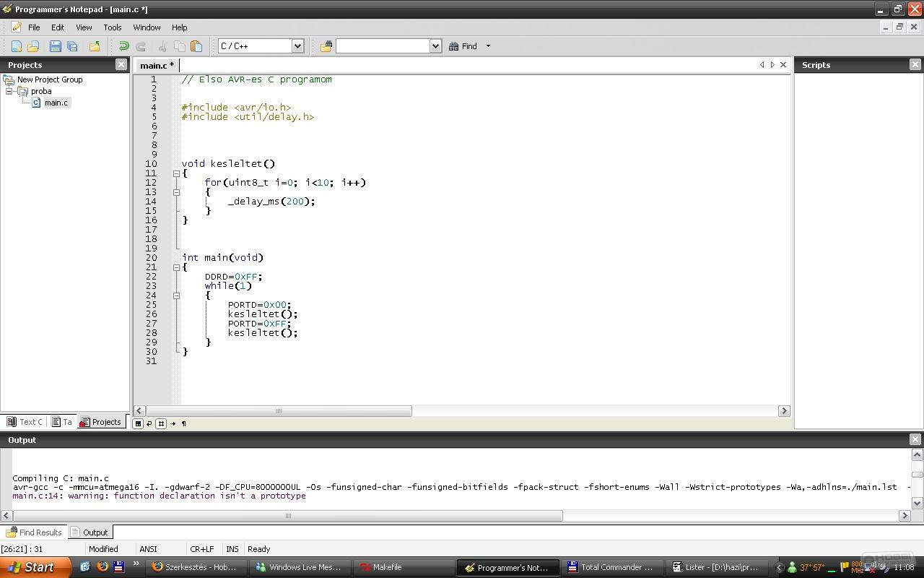
Task: Go to previous tab with left arrow
Action: click(762, 65)
